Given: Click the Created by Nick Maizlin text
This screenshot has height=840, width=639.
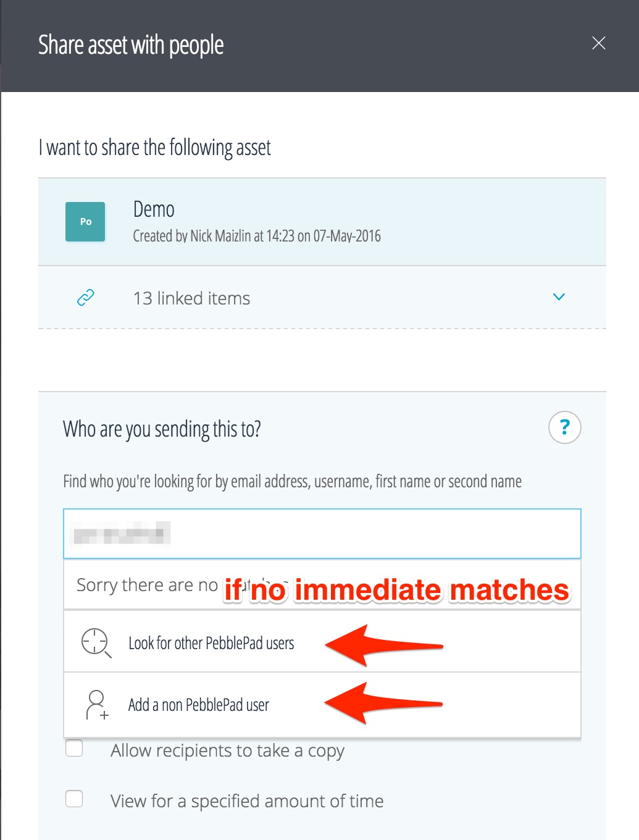Looking at the screenshot, I should click(x=257, y=236).
